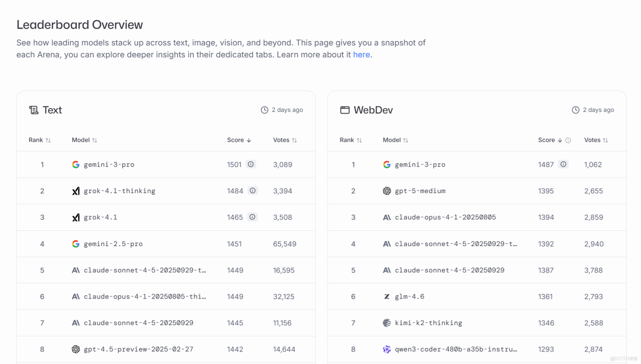This screenshot has width=641, height=364.
Task: Select '2 days ago' in Text panel
Action: tap(287, 110)
